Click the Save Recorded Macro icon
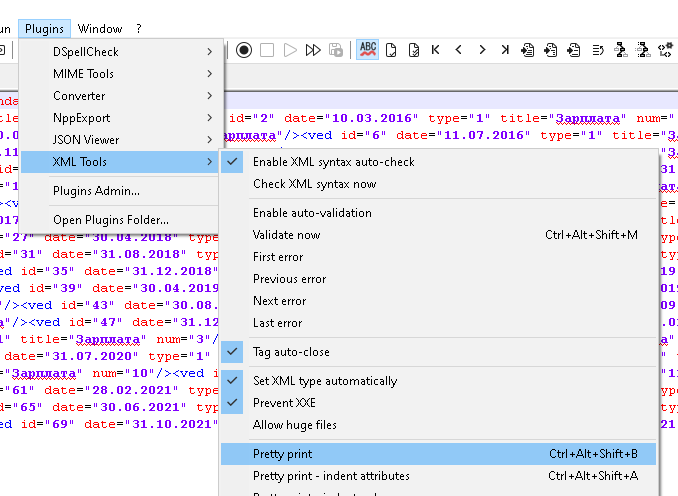Viewport: 678px width, 496px height. [x=336, y=50]
